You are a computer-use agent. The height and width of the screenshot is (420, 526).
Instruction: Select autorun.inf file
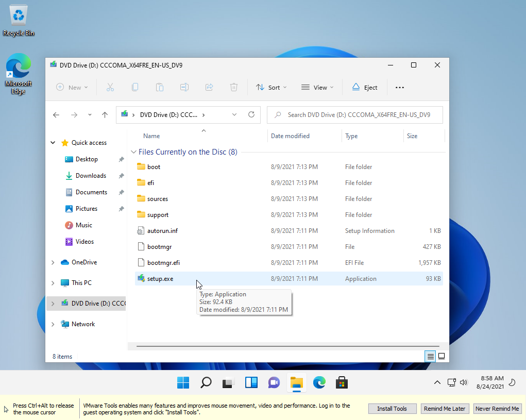289,230
